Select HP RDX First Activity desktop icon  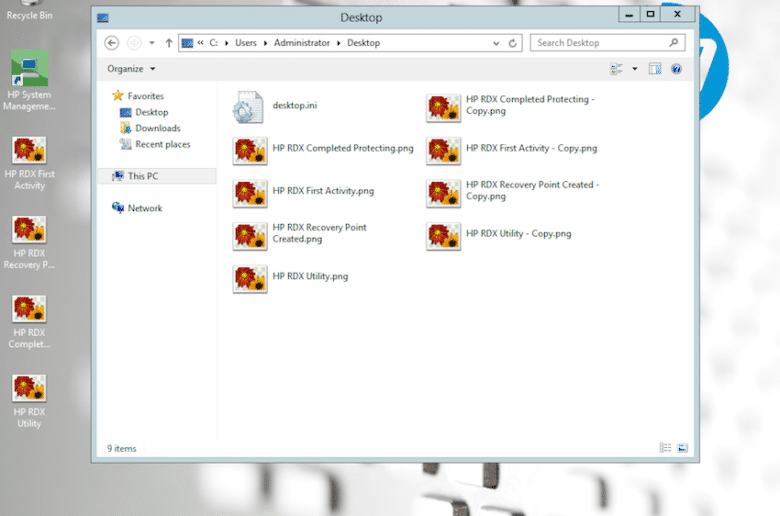click(29, 163)
